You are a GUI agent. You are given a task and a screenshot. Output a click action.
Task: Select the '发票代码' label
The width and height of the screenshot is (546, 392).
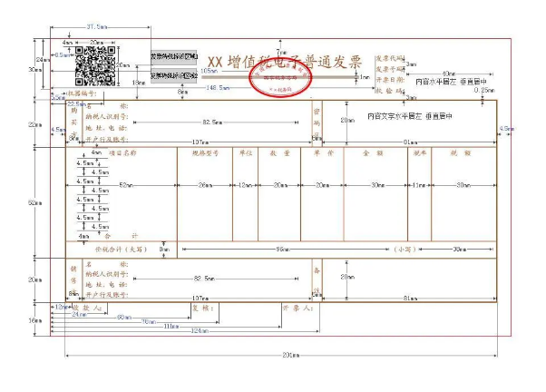tap(390, 58)
